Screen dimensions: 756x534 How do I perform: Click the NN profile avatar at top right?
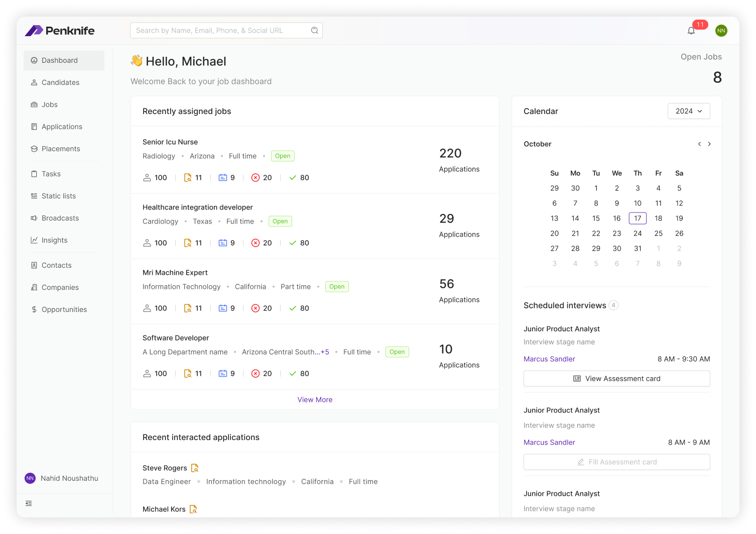(721, 31)
